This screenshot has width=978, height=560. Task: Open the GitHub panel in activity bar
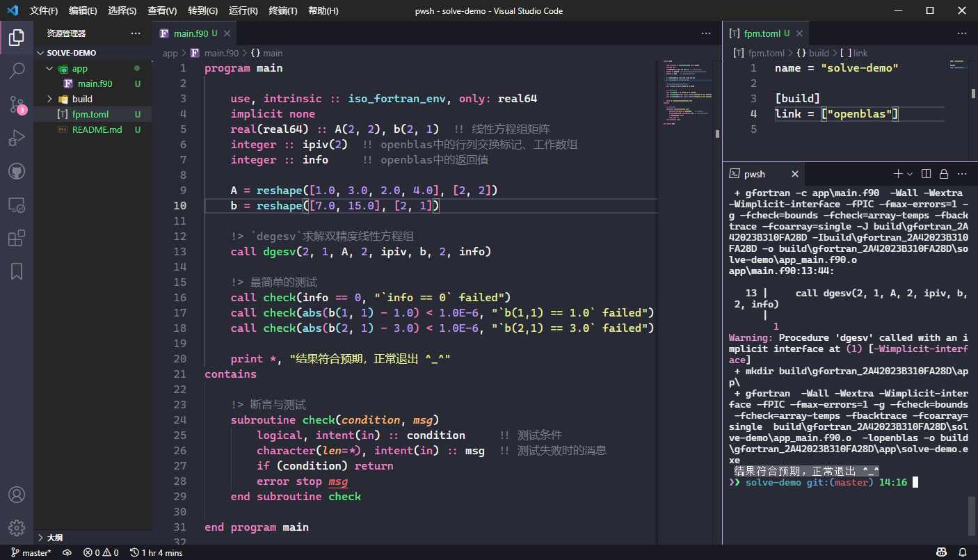click(17, 171)
